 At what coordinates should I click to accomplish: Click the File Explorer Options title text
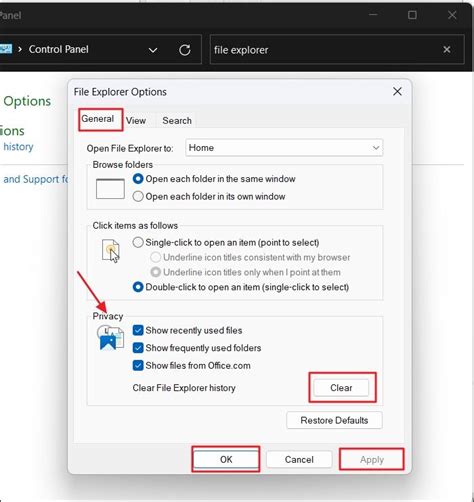pyautogui.click(x=120, y=92)
